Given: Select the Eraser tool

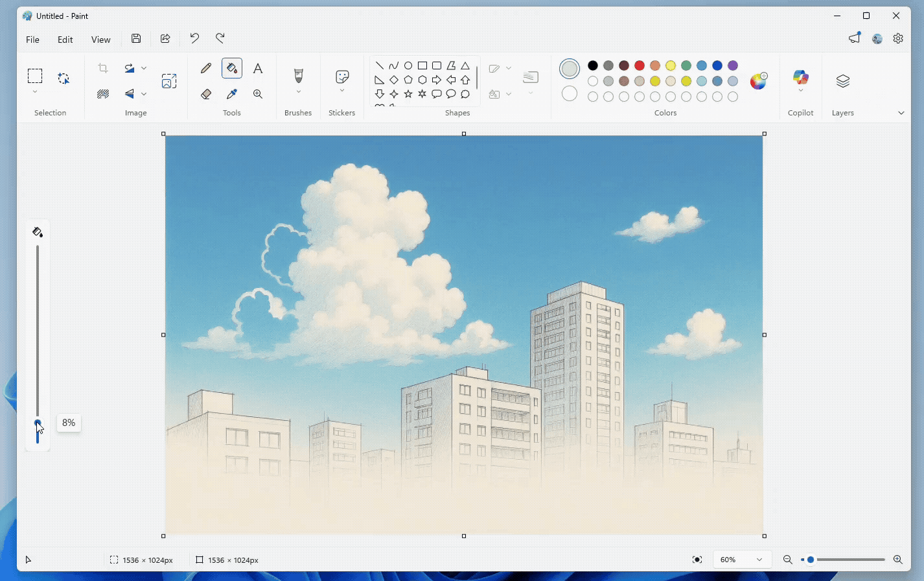Looking at the screenshot, I should (205, 93).
